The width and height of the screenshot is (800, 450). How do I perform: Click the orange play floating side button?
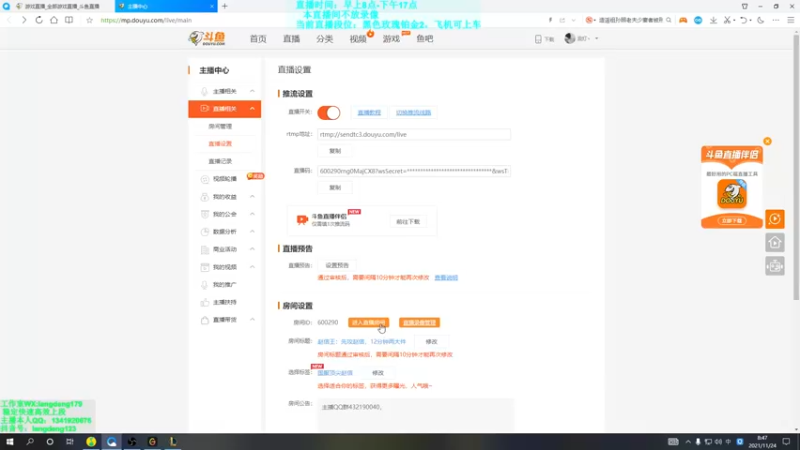[x=774, y=219]
